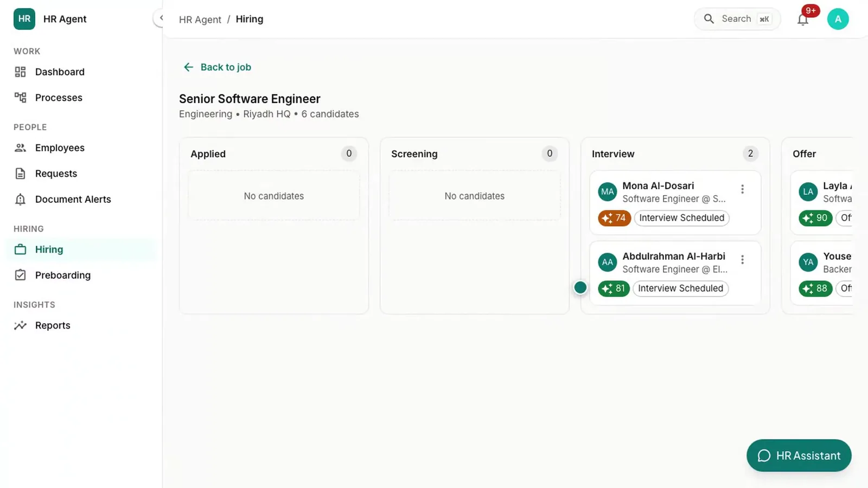Image resolution: width=868 pixels, height=488 pixels.
Task: Collapse the sidebar with the chevron
Action: 160,18
